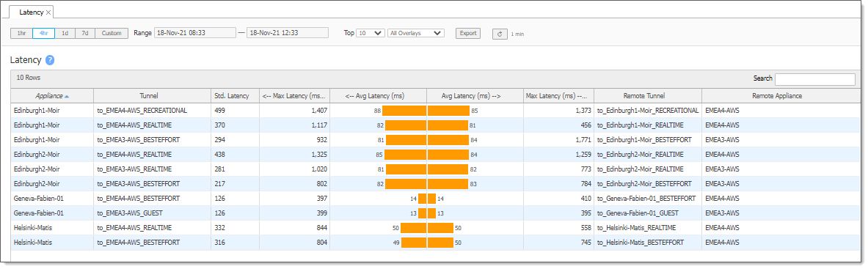Click Std. Latency value 332
868x269 pixels.
tap(220, 227)
